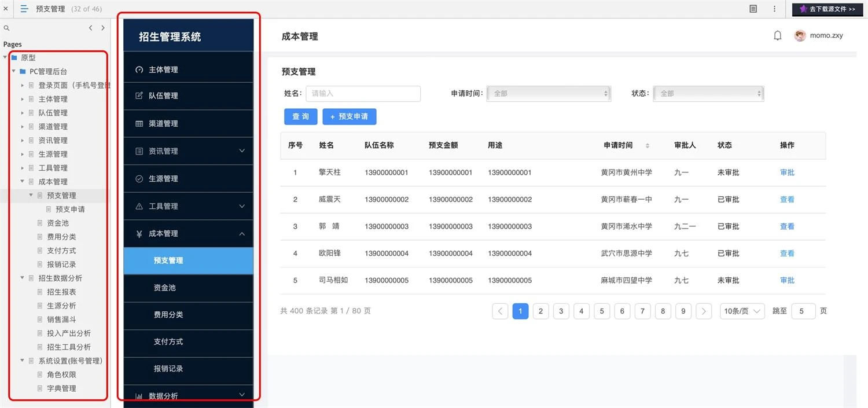
Task: Click the search magnifier in the Pages panel
Action: click(x=7, y=28)
